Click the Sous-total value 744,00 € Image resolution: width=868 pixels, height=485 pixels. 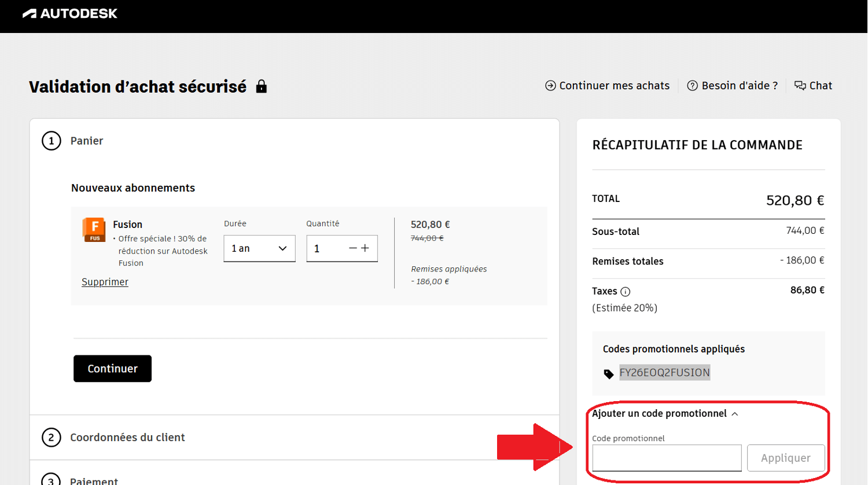coord(805,230)
